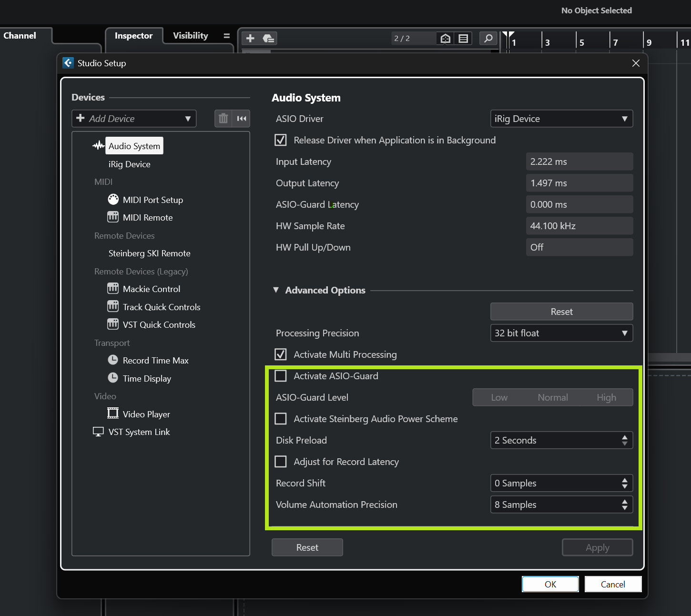Image resolution: width=691 pixels, height=616 pixels.
Task: Open the Inspector setup equals menu
Action: tap(227, 36)
